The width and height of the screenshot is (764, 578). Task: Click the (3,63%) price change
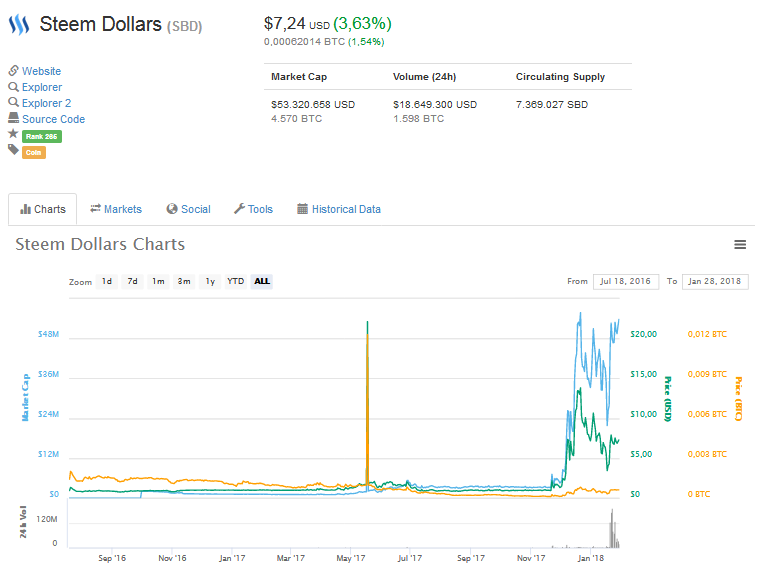362,23
